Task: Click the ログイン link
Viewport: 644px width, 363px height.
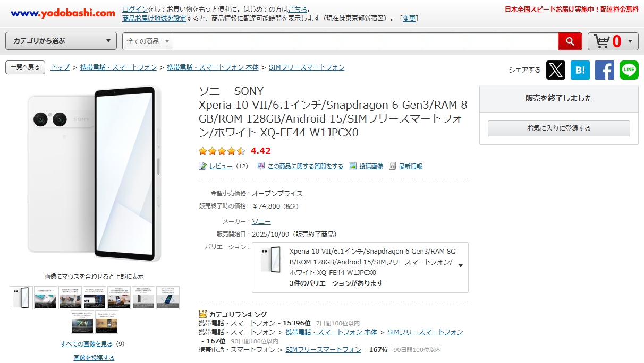Action: (x=135, y=10)
